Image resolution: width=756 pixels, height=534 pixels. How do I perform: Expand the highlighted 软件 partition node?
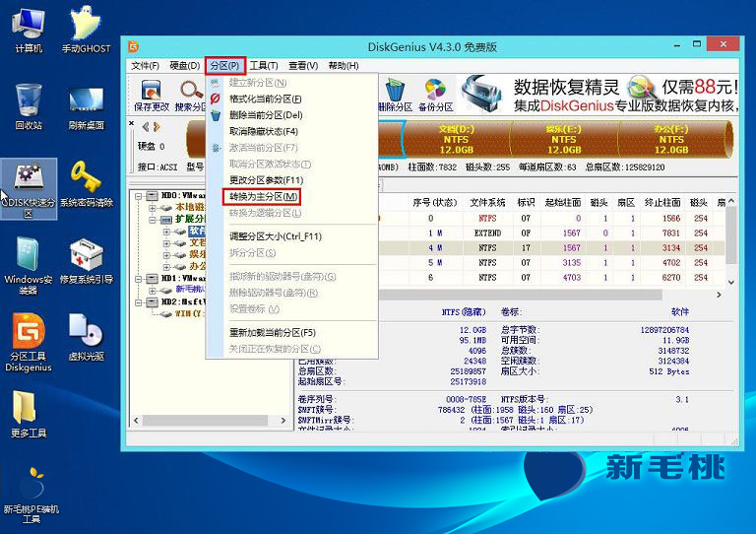[166, 232]
